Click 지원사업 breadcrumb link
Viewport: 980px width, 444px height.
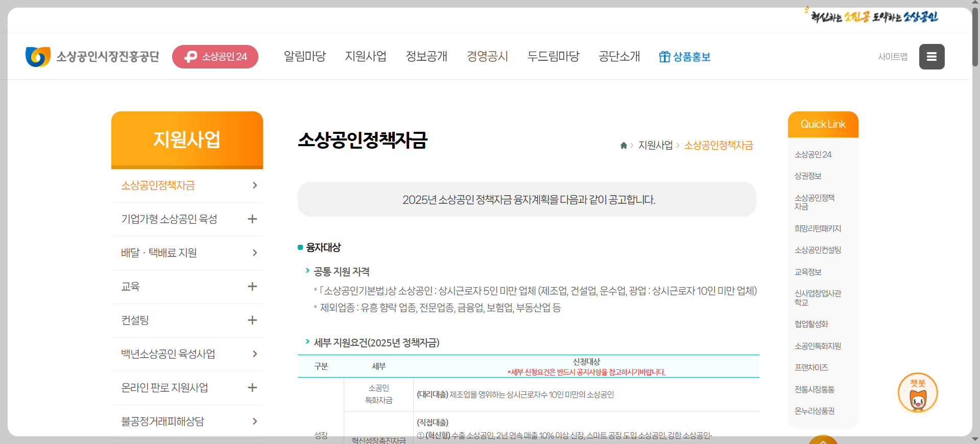click(656, 146)
